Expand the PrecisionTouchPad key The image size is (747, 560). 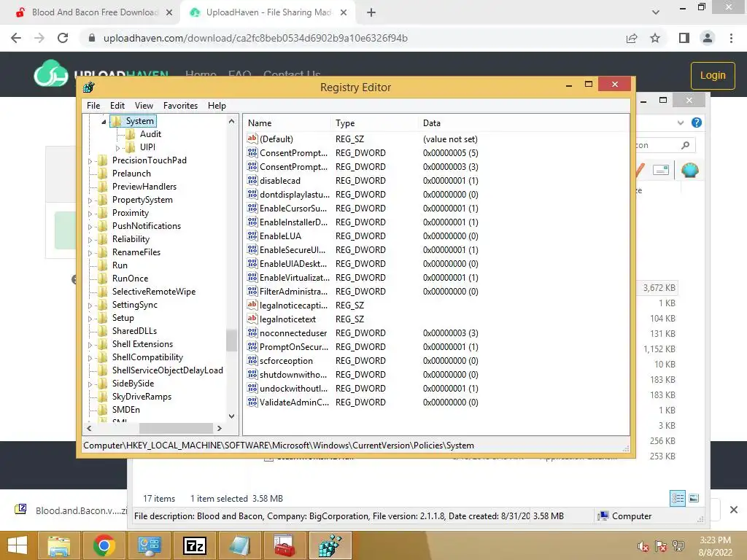pos(90,161)
